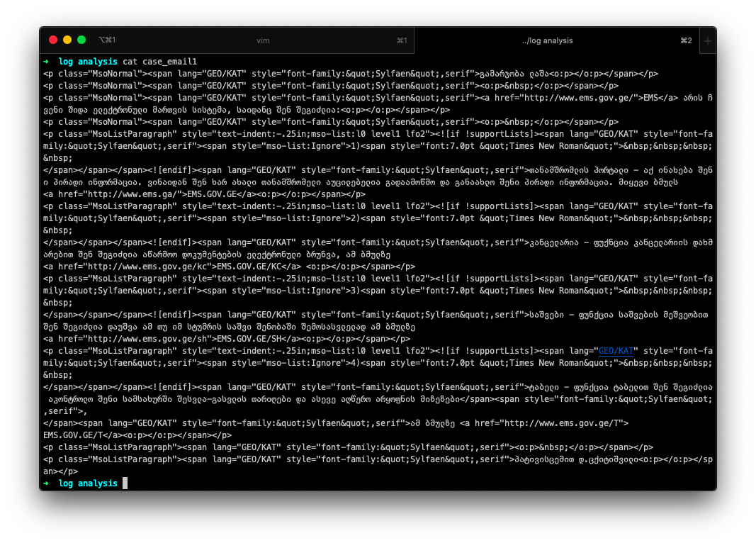The height and width of the screenshot is (543, 756).
Task: Click the anchor text EMS.GOV.GE/KC
Action: click(249, 267)
